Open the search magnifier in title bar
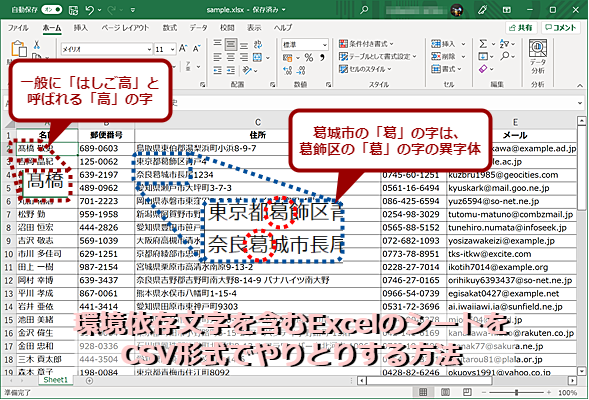 [364, 10]
